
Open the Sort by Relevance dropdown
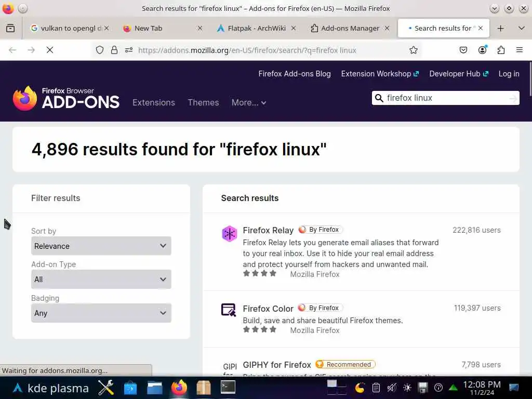(x=101, y=246)
